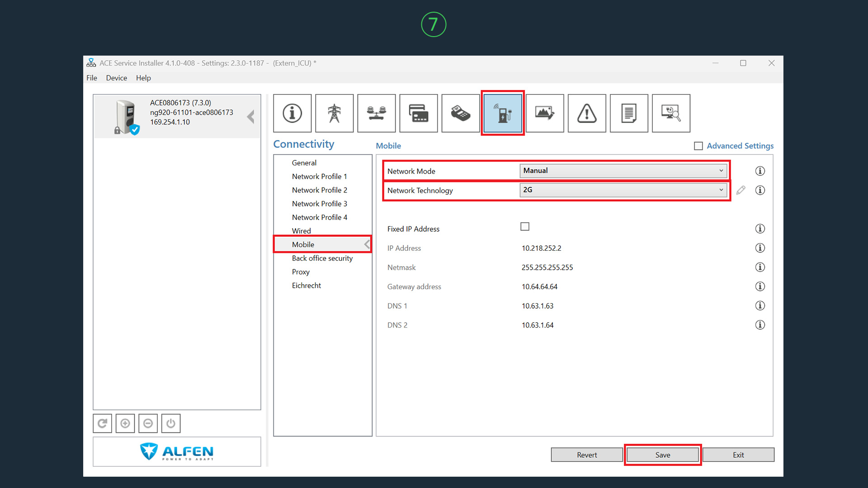
Task: Select the ACE0806173 charger device entry
Action: click(177, 117)
